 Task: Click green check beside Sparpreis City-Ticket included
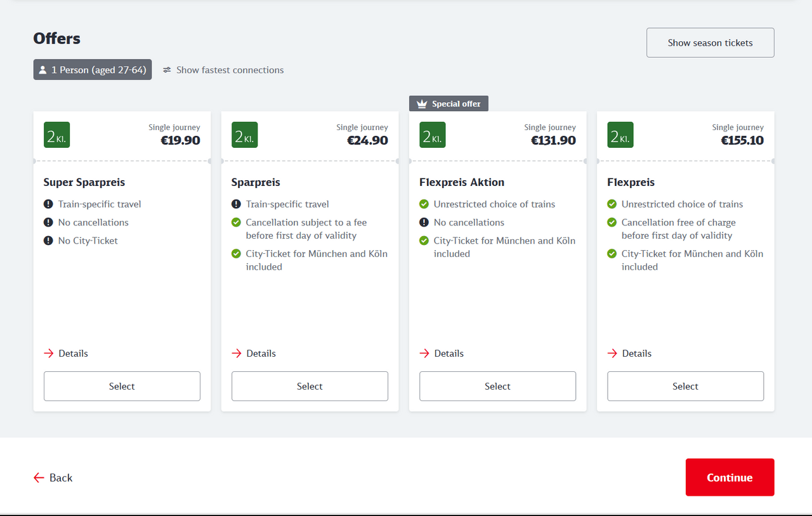click(x=236, y=254)
